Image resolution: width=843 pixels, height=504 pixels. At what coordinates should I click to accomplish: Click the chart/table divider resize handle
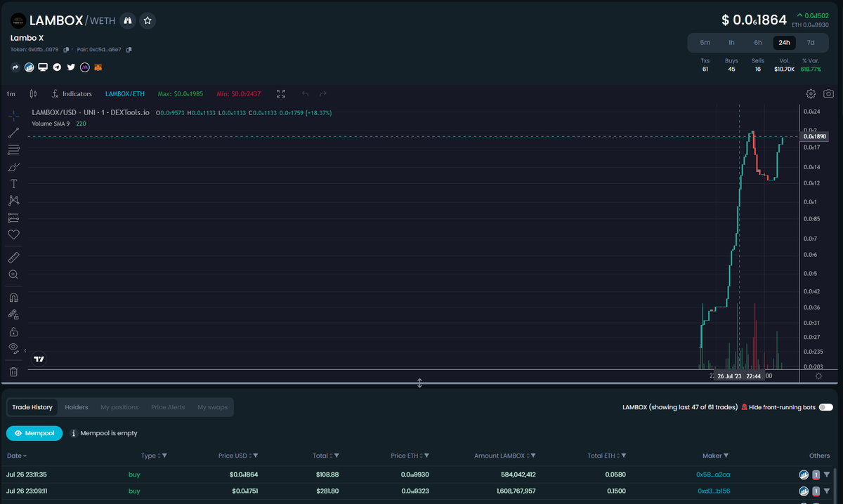coord(419,383)
